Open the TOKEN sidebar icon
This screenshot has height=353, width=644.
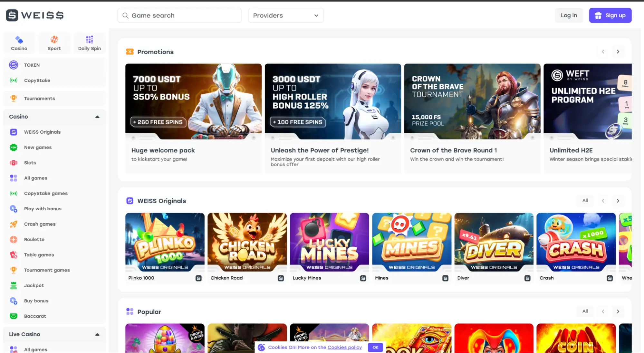[14, 65]
